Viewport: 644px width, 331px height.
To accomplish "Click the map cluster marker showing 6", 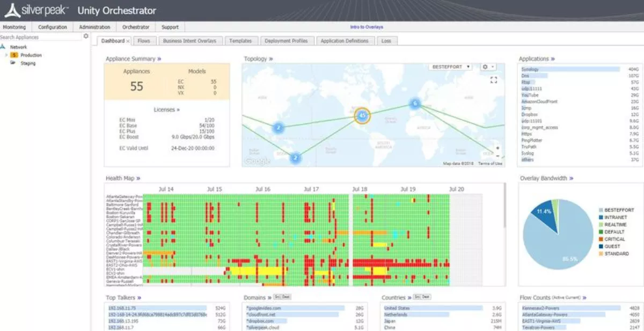I will coord(414,104).
